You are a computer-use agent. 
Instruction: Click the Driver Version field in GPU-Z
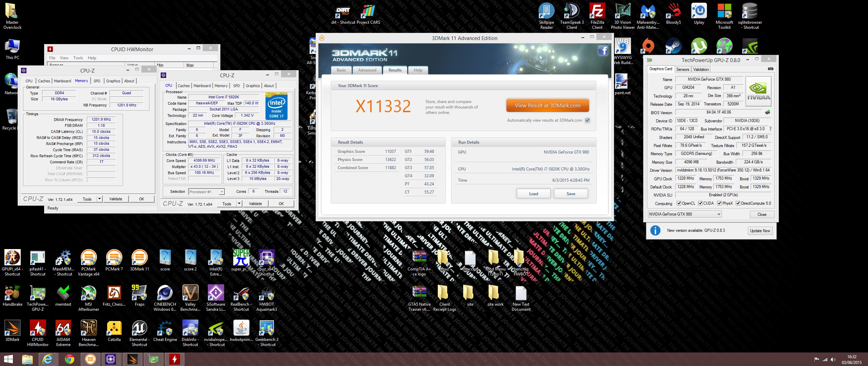pyautogui.click(x=723, y=170)
